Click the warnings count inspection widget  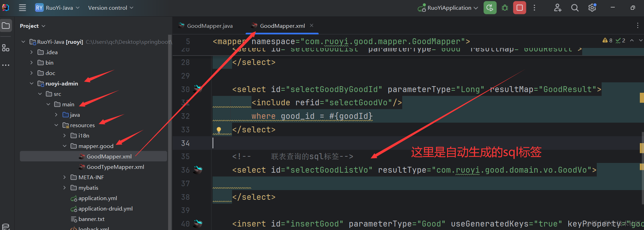point(608,40)
